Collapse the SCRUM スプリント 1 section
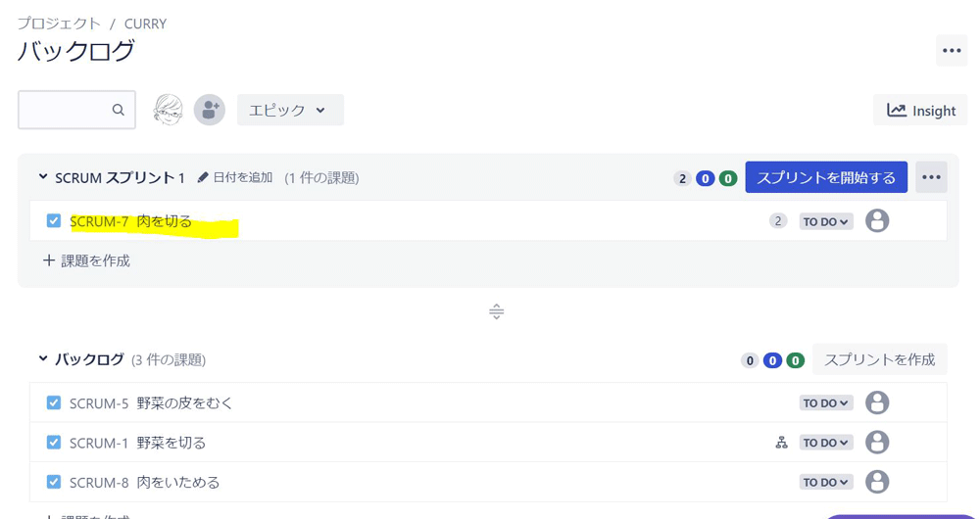This screenshot has width=980, height=519. (x=42, y=177)
